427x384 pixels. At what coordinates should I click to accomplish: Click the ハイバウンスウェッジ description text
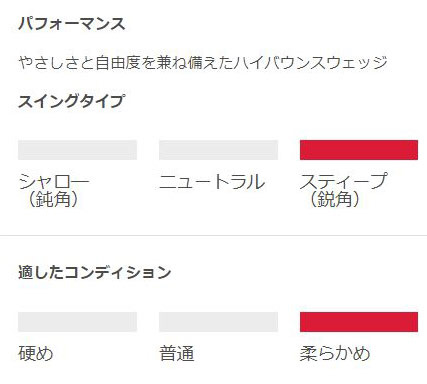[311, 63]
